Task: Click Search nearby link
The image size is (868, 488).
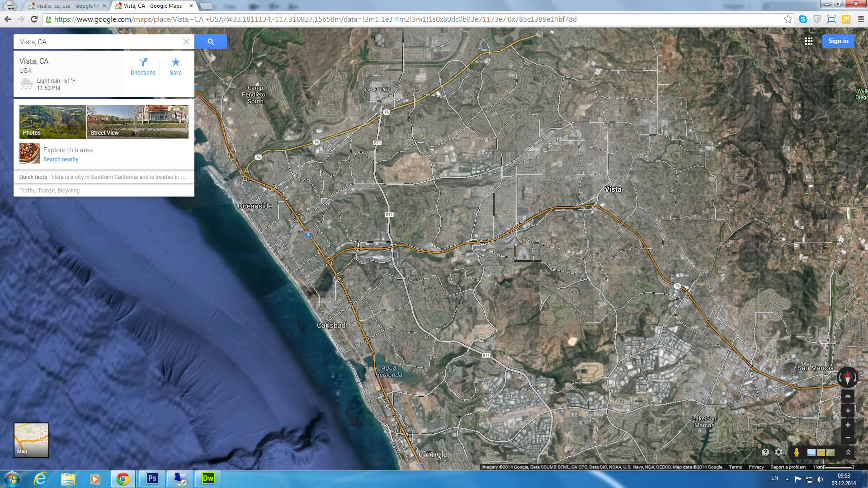Action: point(61,160)
